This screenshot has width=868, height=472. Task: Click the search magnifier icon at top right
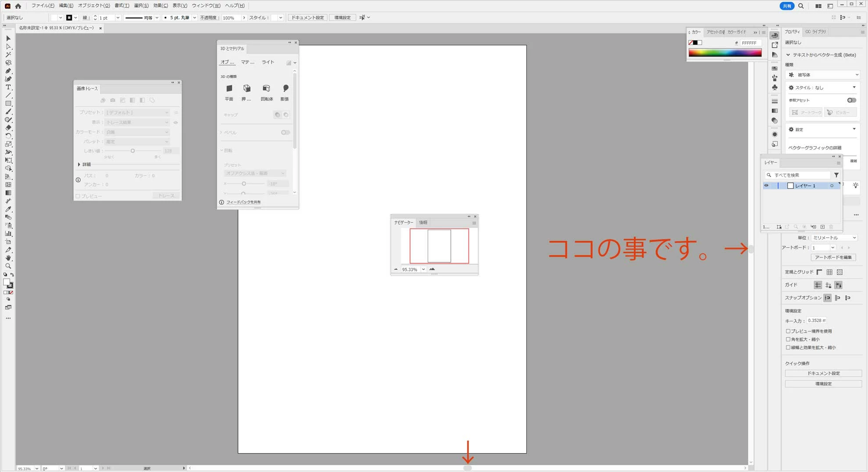pyautogui.click(x=801, y=6)
